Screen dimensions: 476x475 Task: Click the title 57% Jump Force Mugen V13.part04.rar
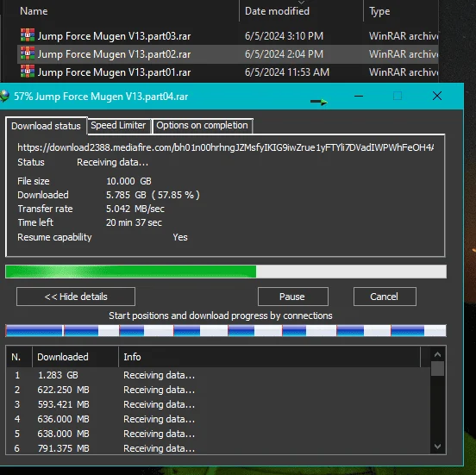101,97
